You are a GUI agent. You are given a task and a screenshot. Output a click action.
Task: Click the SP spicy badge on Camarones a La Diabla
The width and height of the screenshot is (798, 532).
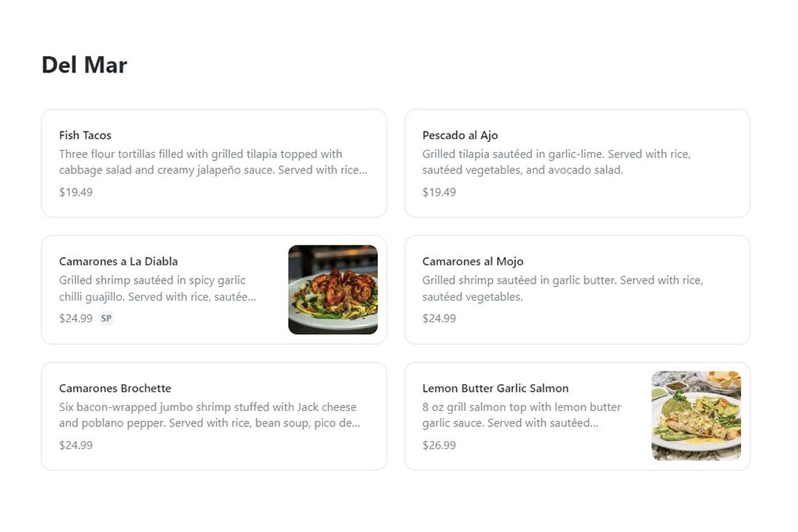tap(106, 318)
